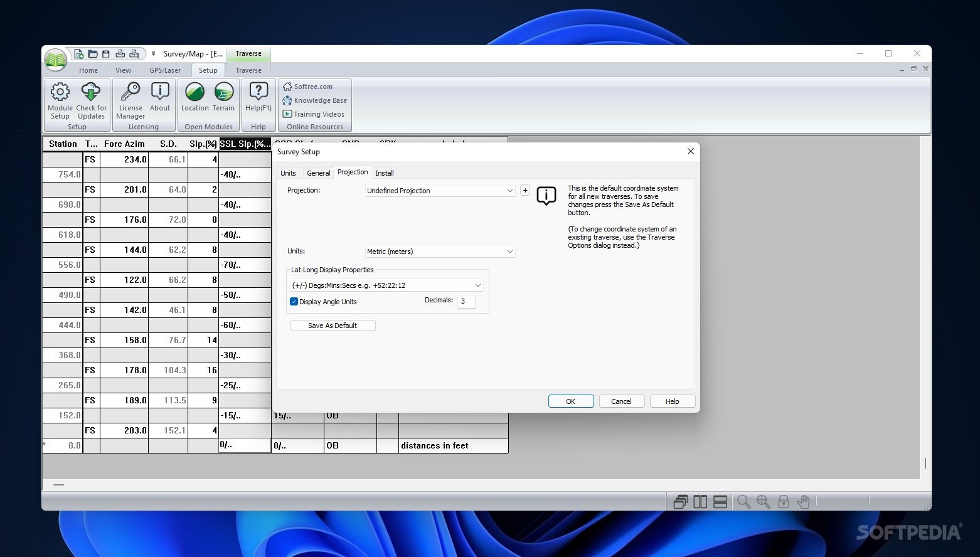Click Cancel in Survey Setup

tap(621, 401)
